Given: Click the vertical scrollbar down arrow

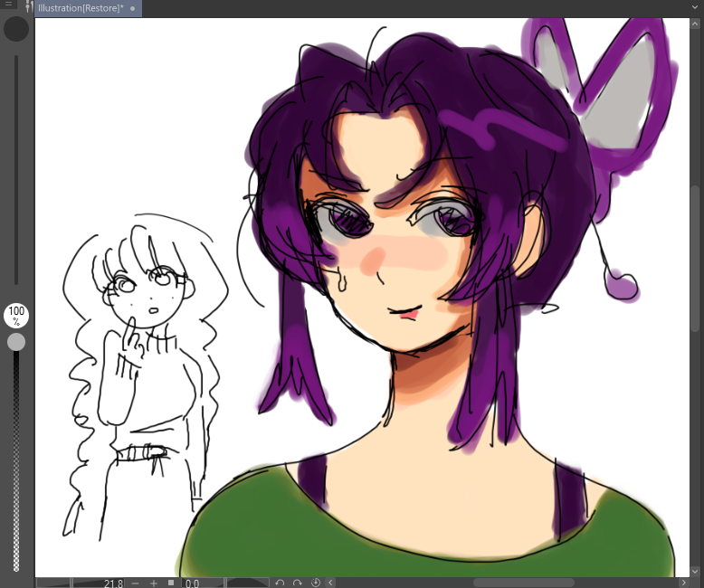Looking at the screenshot, I should point(696,572).
